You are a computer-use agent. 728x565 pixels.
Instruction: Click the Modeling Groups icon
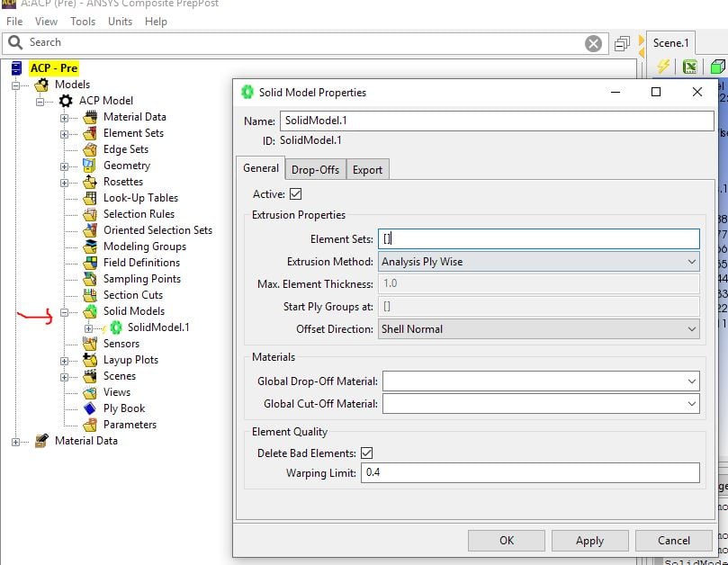[x=90, y=247]
